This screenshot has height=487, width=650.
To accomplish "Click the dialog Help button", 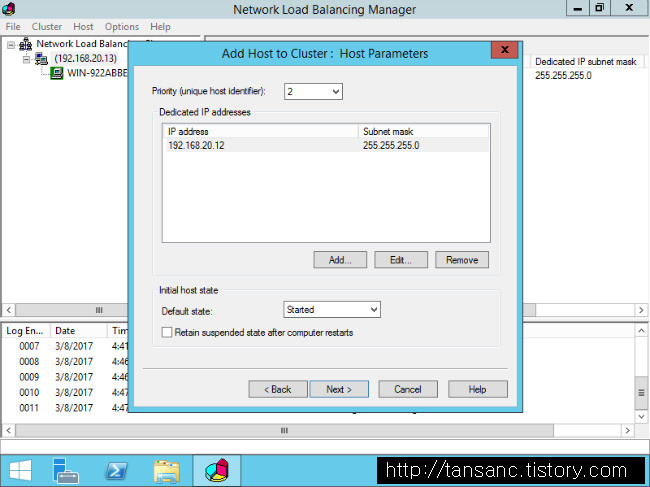I will pos(478,389).
